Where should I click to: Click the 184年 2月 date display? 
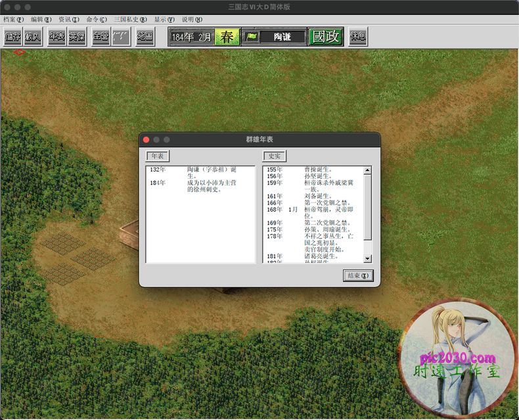click(x=191, y=37)
